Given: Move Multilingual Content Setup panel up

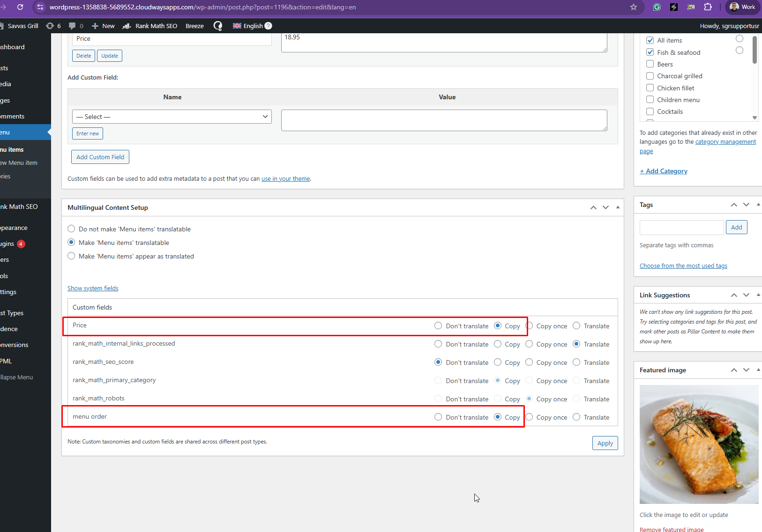Looking at the screenshot, I should click(593, 207).
